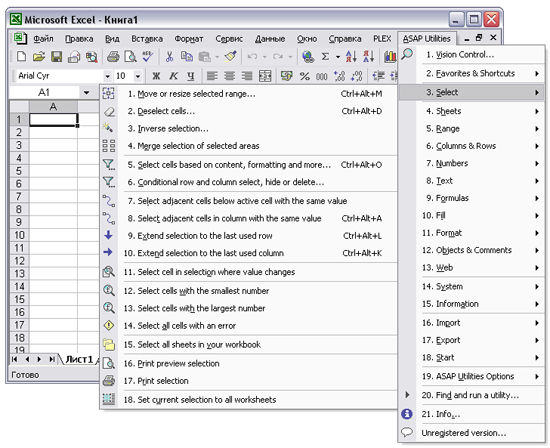Open the font size 10 dropdown

(138, 76)
